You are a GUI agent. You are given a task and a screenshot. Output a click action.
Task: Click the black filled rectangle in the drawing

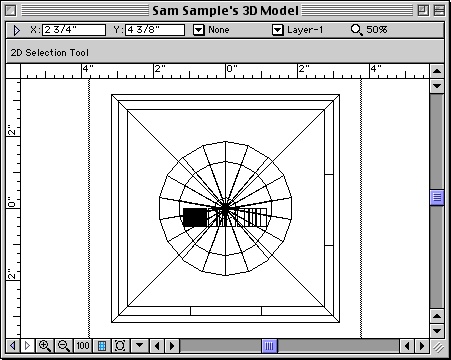[195, 218]
